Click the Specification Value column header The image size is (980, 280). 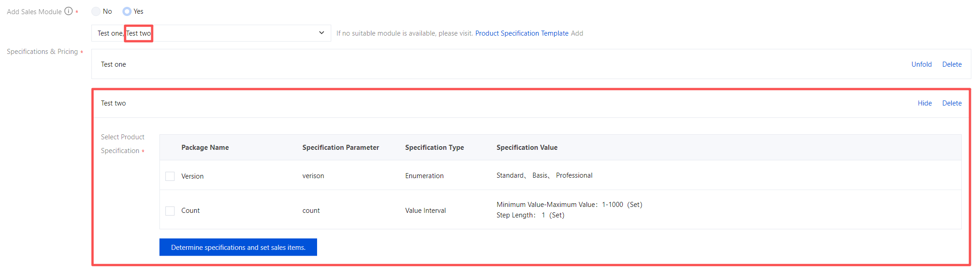pyautogui.click(x=526, y=148)
